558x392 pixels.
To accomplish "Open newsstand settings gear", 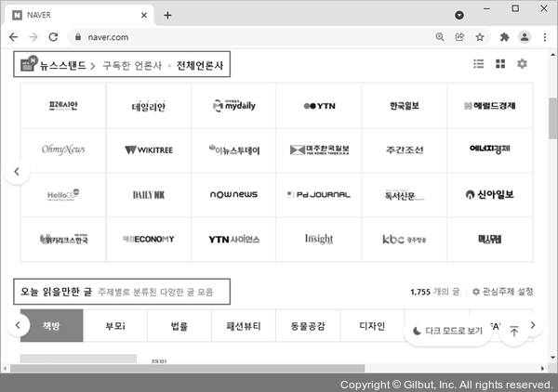I will 522,63.
